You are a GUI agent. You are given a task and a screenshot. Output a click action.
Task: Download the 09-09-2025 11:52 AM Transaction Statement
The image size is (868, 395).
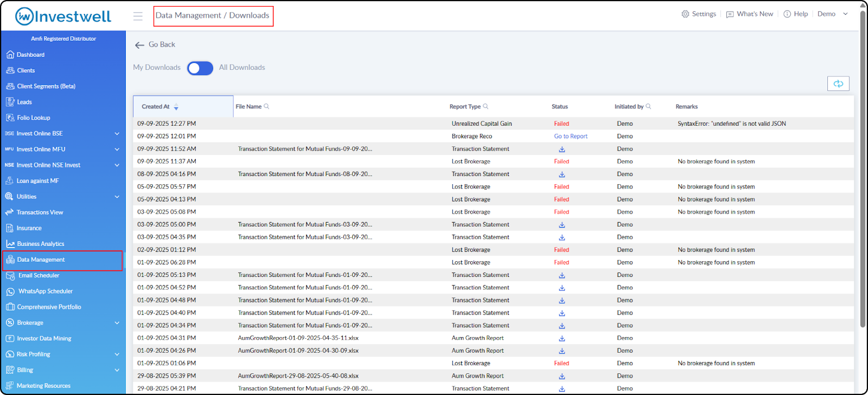(562, 149)
